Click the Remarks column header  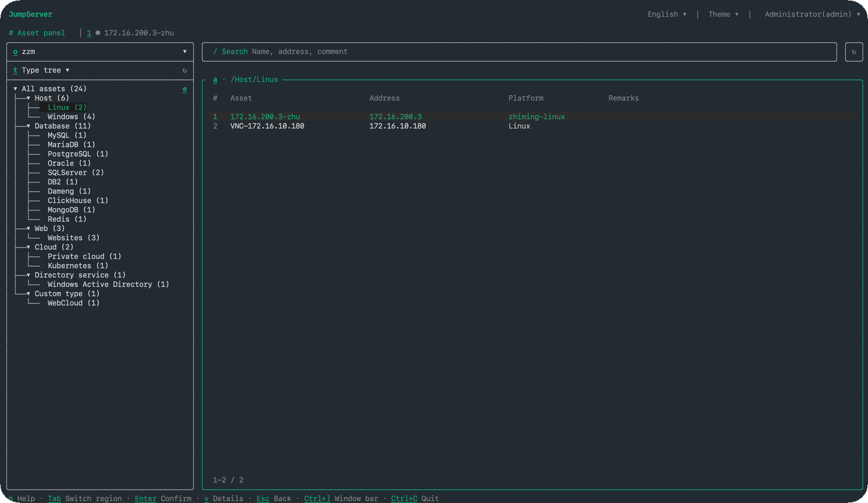623,99
